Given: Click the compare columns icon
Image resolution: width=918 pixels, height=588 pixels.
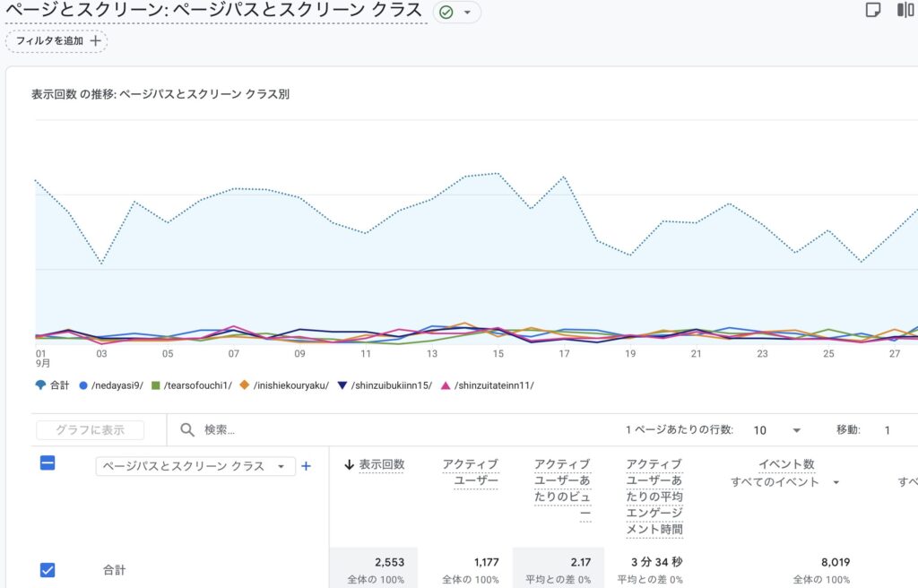Looking at the screenshot, I should coord(905,11).
